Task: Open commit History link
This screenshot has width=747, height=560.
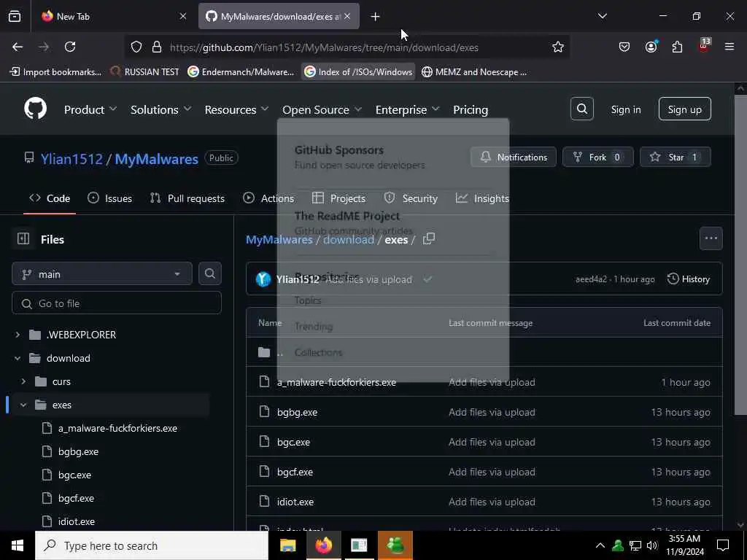Action: 689,279
